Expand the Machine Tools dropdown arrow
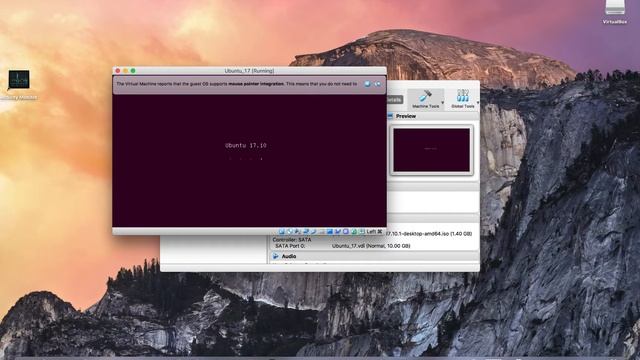640x360 pixels. [442, 103]
